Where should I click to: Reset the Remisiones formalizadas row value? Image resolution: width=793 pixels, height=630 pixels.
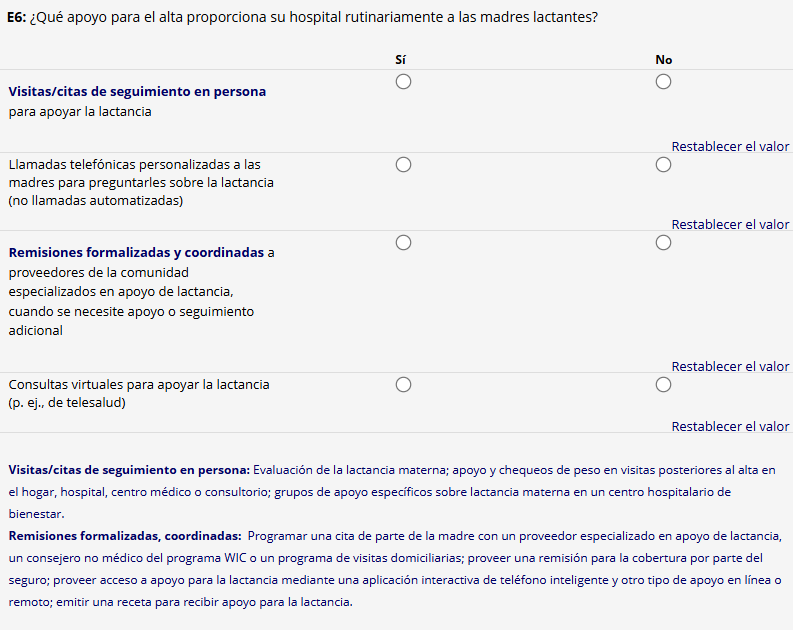[730, 367]
